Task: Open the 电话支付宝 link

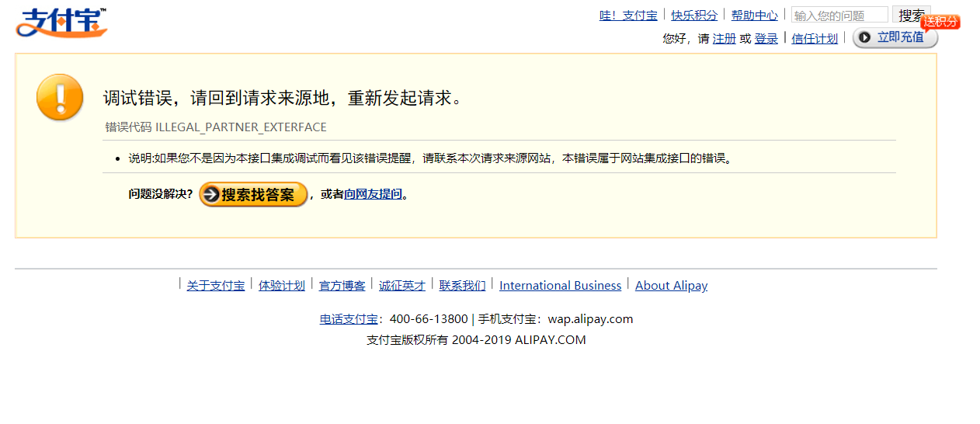Action: pos(349,319)
